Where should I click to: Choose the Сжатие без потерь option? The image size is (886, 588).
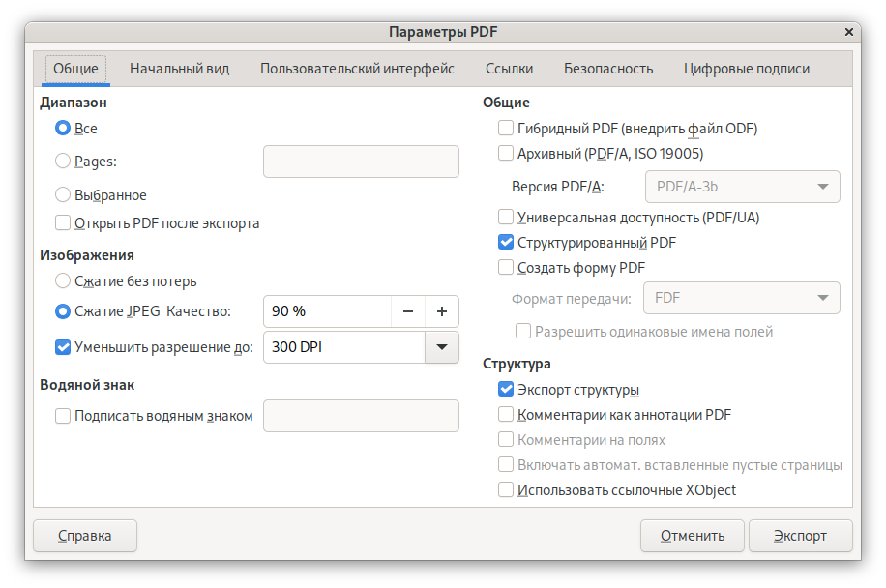63,281
